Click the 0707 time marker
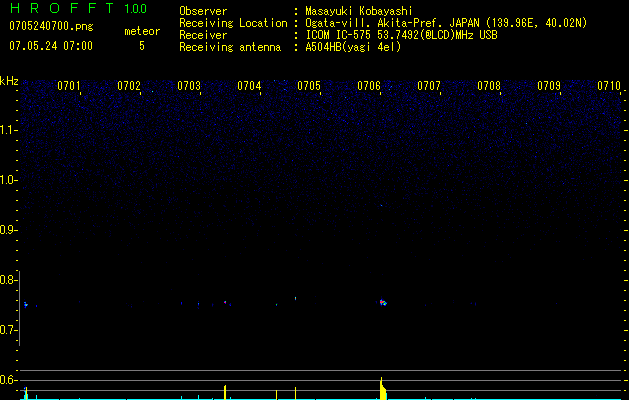 429,86
